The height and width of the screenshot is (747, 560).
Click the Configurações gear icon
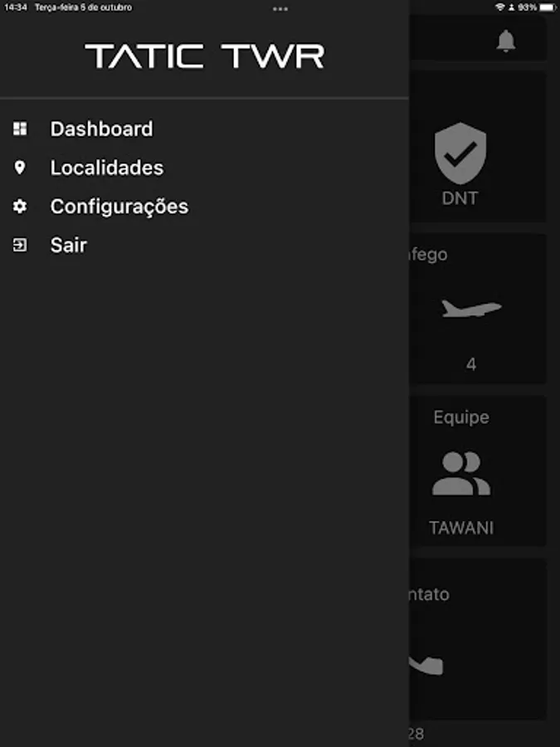(20, 207)
